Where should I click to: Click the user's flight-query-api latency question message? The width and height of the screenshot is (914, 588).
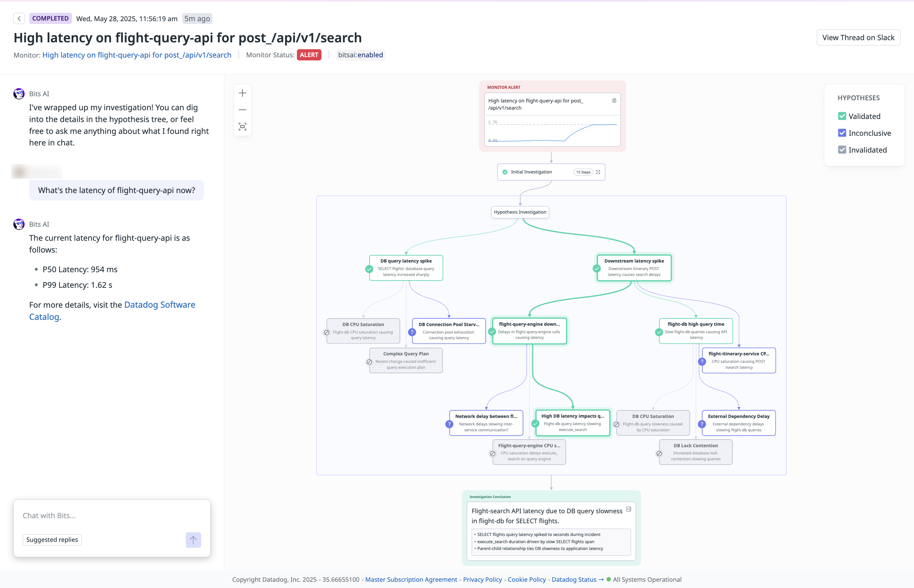[x=117, y=190]
